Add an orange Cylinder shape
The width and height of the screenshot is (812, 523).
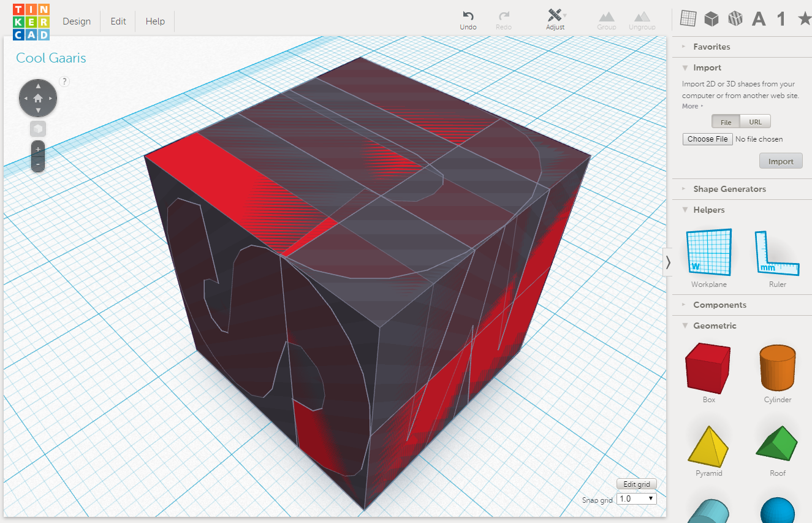pos(777,368)
